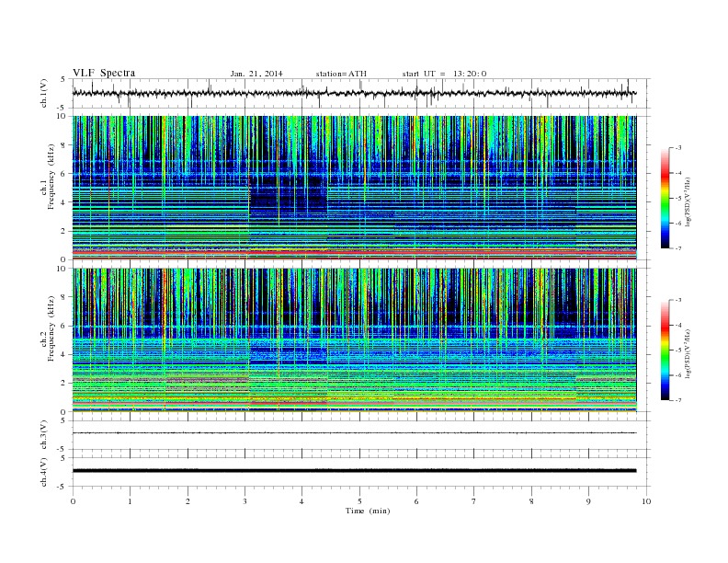Click the 'ch.1(V)' waveform axis label
Image resolution: width=728 pixels, height=563 pixels.
[x=44, y=93]
